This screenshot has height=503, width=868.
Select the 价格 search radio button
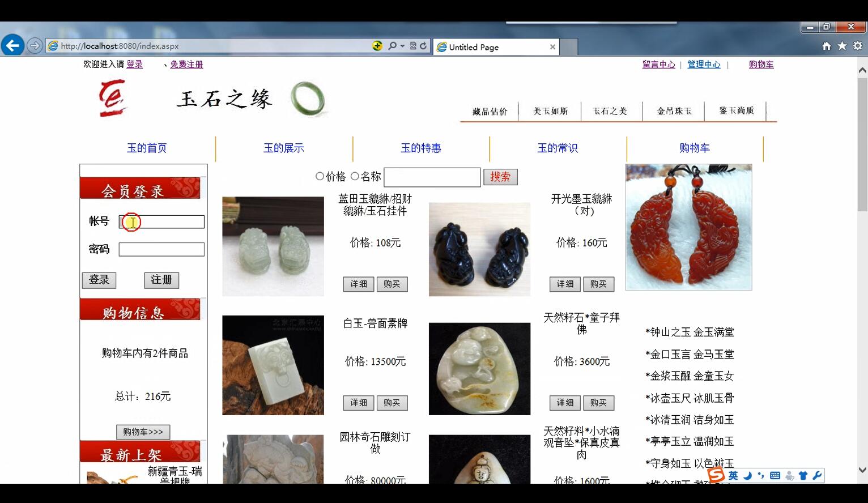coord(320,176)
